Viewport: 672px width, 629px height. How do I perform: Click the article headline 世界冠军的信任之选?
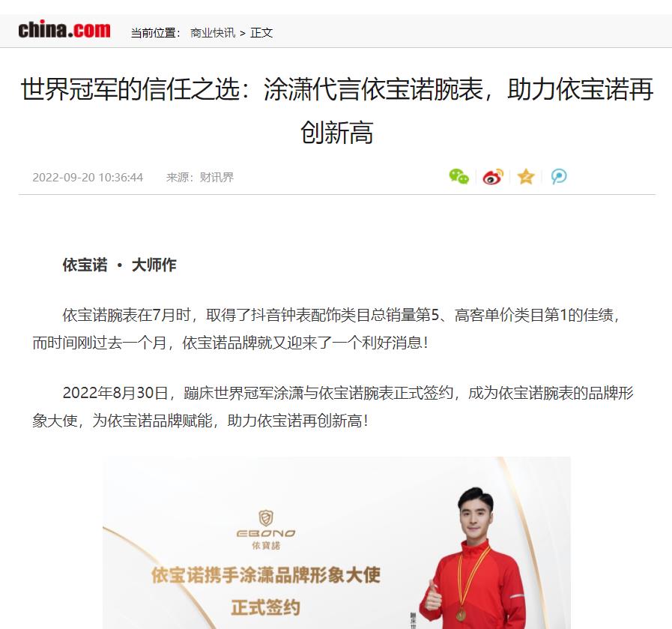pos(337,111)
